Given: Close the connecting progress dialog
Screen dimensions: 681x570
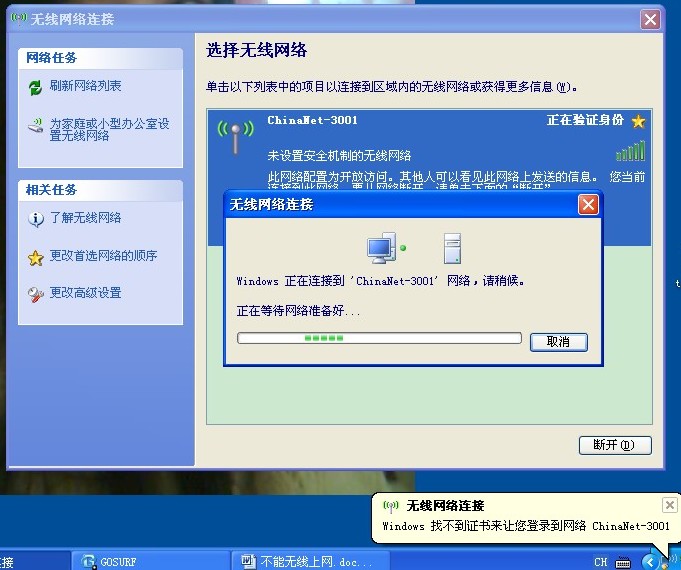Looking at the screenshot, I should pos(588,205).
